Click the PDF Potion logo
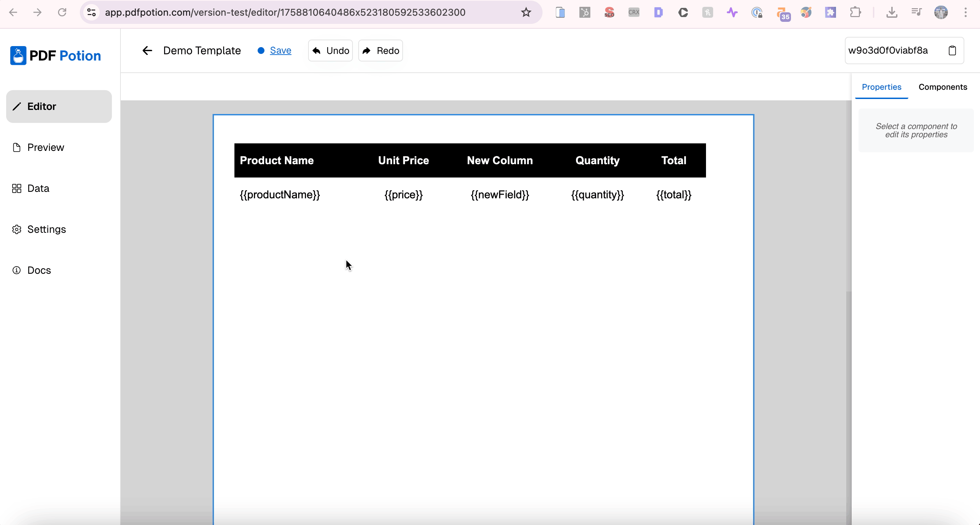This screenshot has width=980, height=525. coord(56,56)
